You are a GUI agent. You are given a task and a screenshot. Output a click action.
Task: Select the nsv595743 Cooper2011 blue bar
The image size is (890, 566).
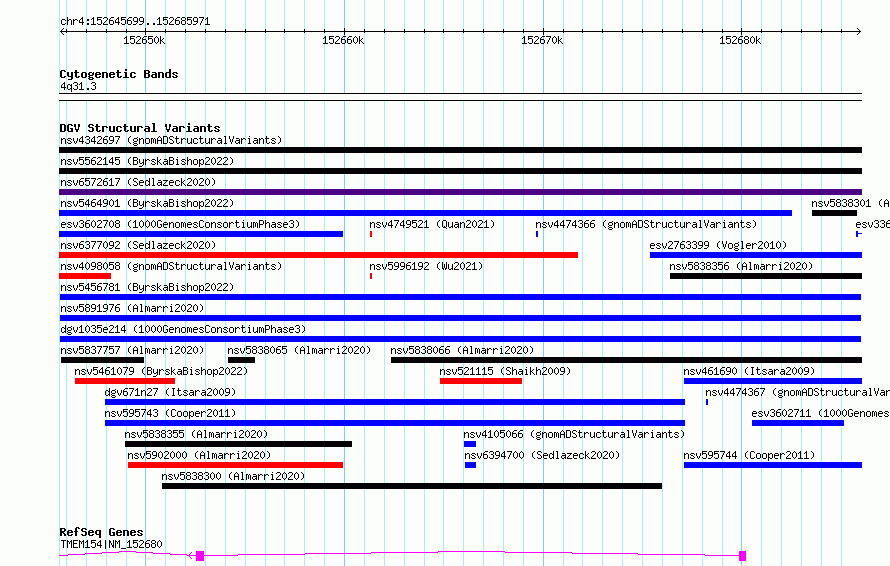click(x=395, y=423)
